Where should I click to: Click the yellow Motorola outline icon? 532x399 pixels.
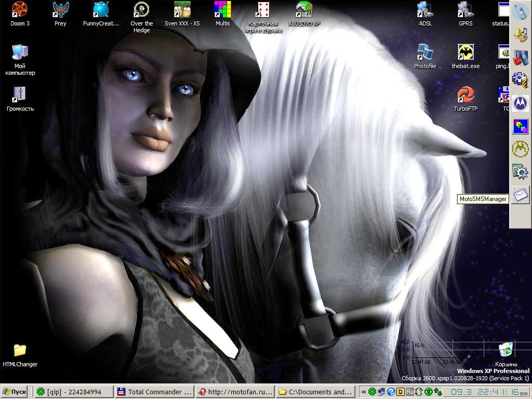coord(521,149)
